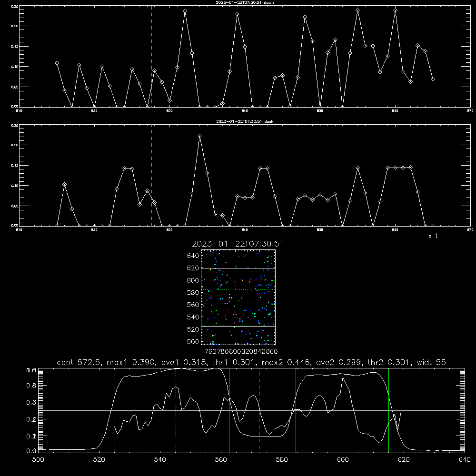The image size is (476, 476).
Task: Select the green vertical line near 585 in the bottom plot
Action: click(296, 409)
